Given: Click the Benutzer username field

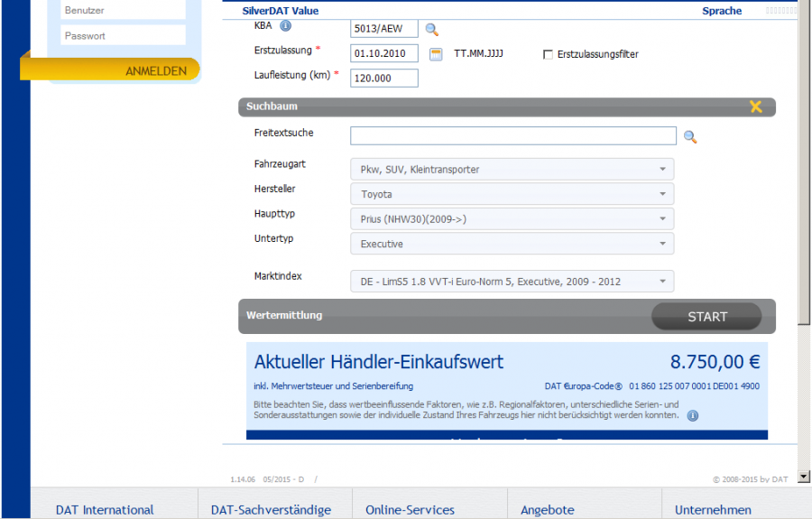Looking at the screenshot, I should [123, 11].
